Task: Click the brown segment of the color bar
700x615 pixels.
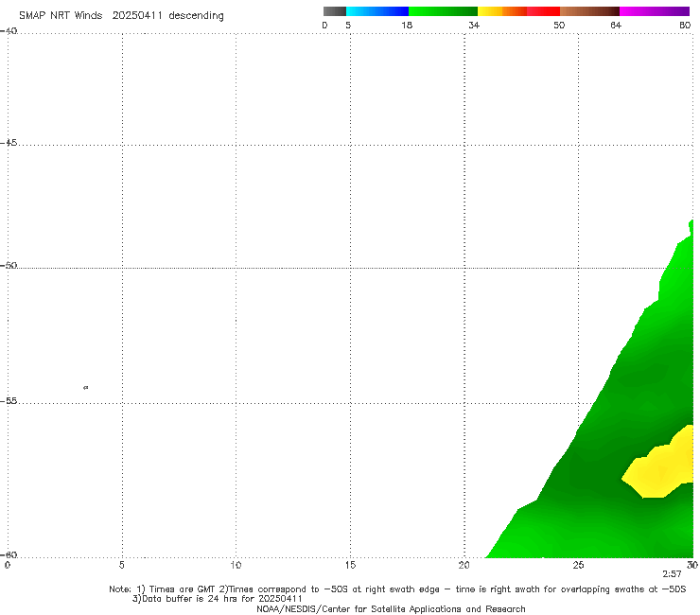Action: pos(589,11)
